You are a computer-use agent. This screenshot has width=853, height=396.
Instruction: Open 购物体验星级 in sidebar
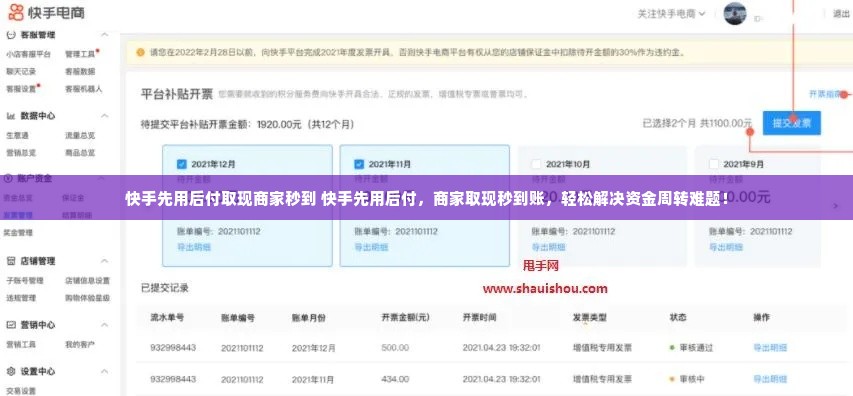pos(88,298)
